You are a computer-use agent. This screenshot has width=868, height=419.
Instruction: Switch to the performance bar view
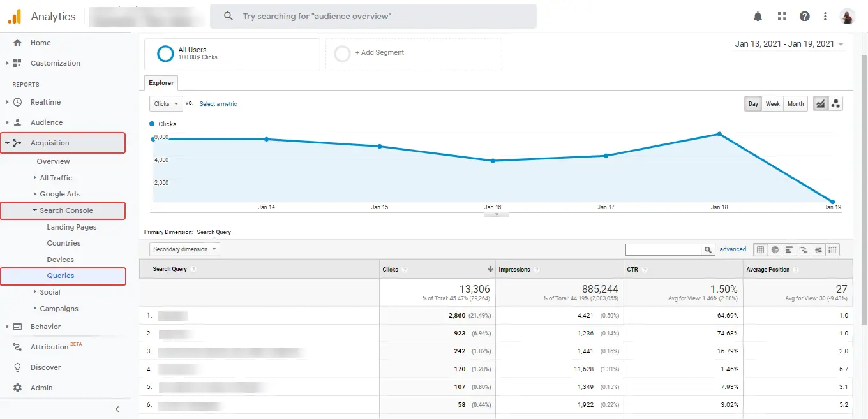789,249
